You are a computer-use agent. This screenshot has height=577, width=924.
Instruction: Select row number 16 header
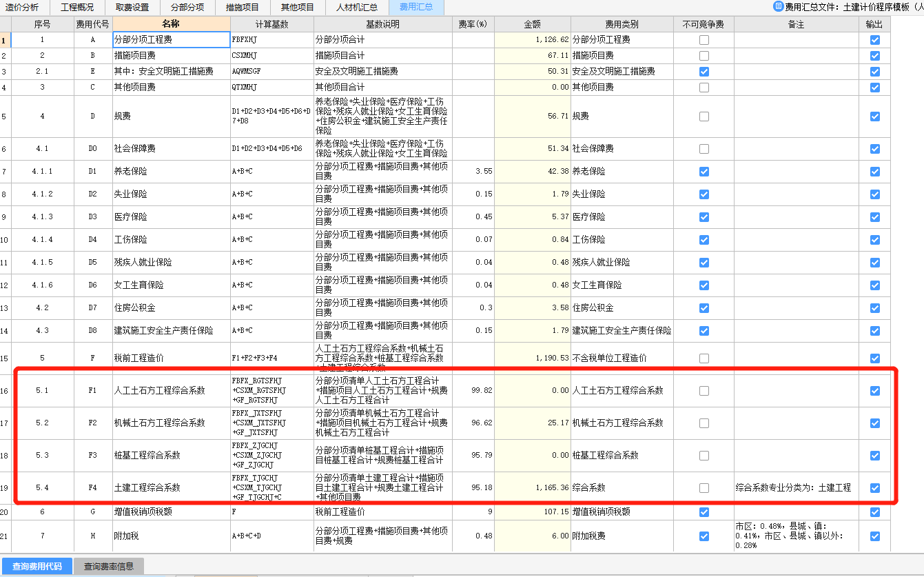pos(5,391)
